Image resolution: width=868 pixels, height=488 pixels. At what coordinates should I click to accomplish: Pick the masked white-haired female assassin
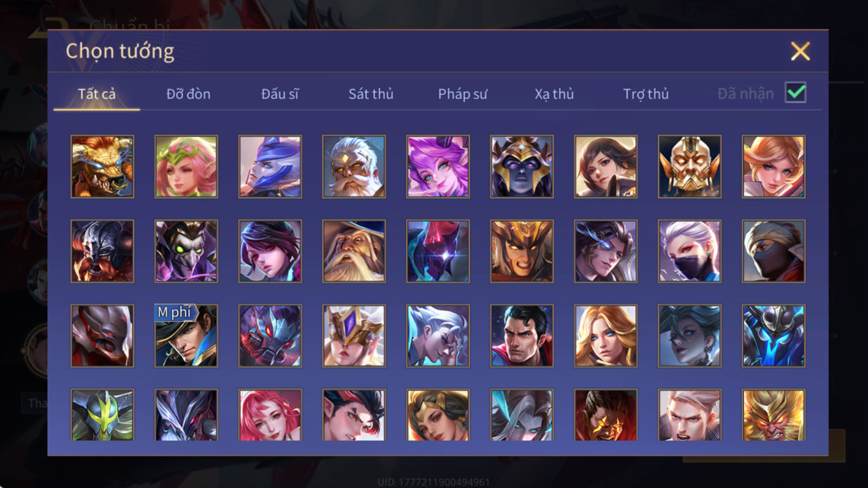tap(690, 251)
